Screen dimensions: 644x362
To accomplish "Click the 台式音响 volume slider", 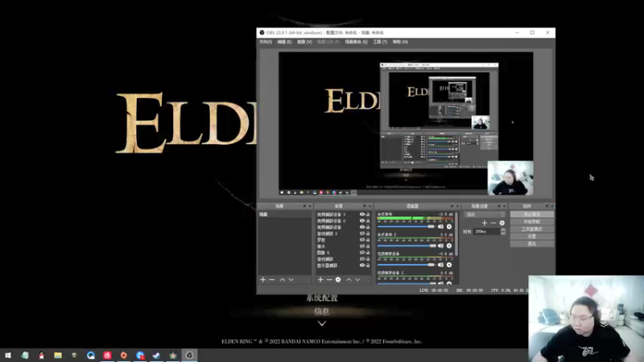I will pyautogui.click(x=406, y=227).
